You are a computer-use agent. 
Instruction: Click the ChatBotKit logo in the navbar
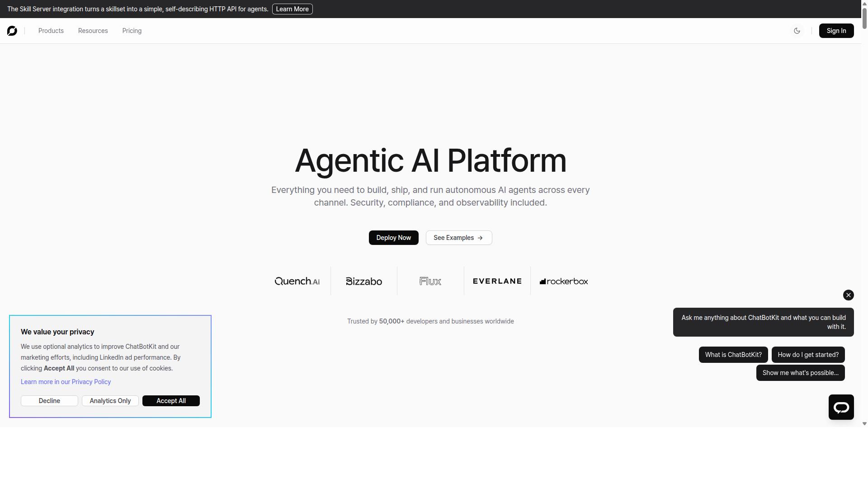point(12,31)
